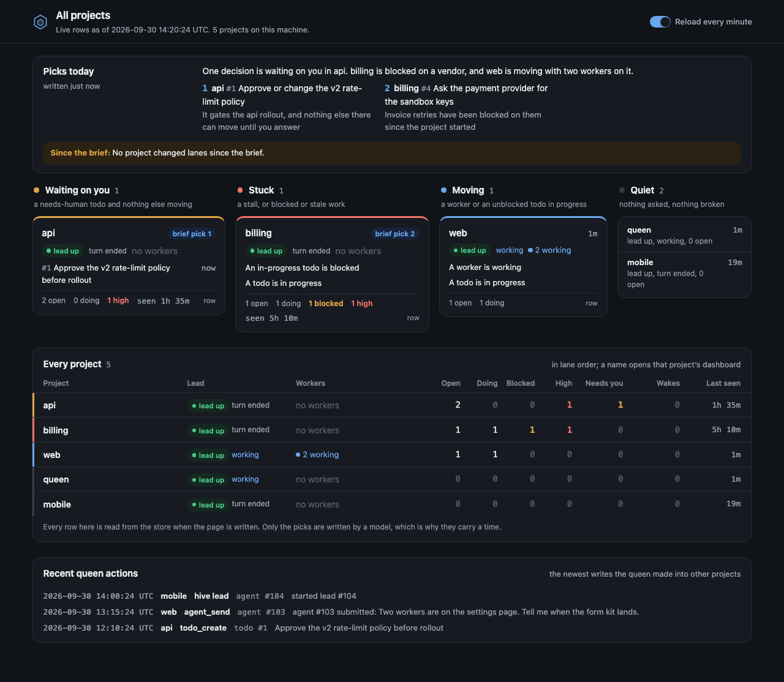Image resolution: width=784 pixels, height=682 pixels.
Task: Open web from Every project table
Action: [x=51, y=455]
